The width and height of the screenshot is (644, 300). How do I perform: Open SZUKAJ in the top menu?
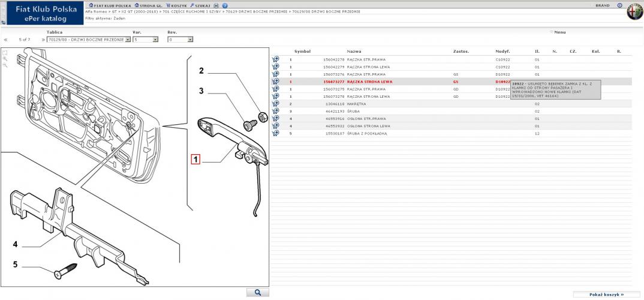pyautogui.click(x=200, y=5)
